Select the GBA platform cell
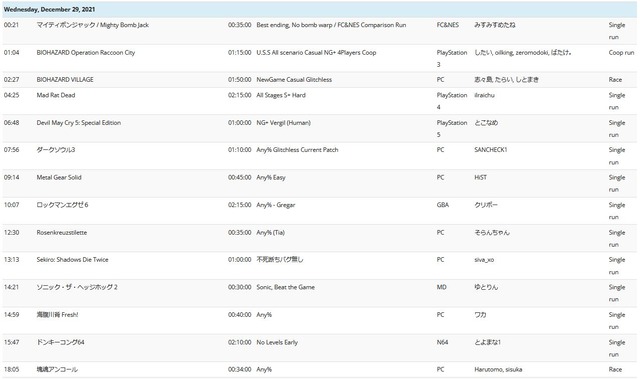Image resolution: width=640 pixels, height=379 pixels. 443,205
